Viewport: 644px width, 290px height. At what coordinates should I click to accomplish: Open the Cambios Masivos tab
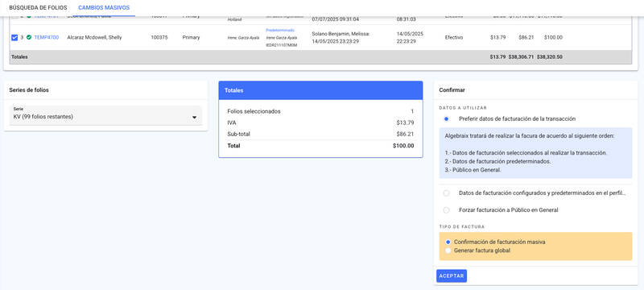coord(104,8)
